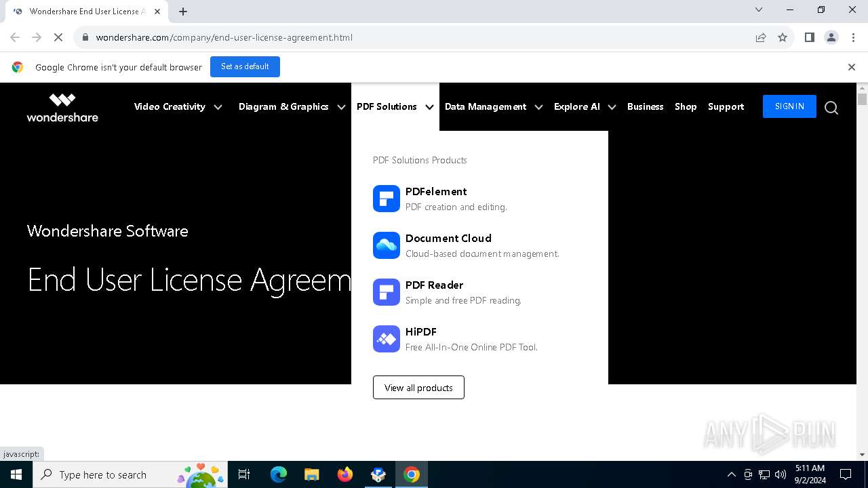Open the Support menu item
This screenshot has width=868, height=488.
(x=726, y=106)
